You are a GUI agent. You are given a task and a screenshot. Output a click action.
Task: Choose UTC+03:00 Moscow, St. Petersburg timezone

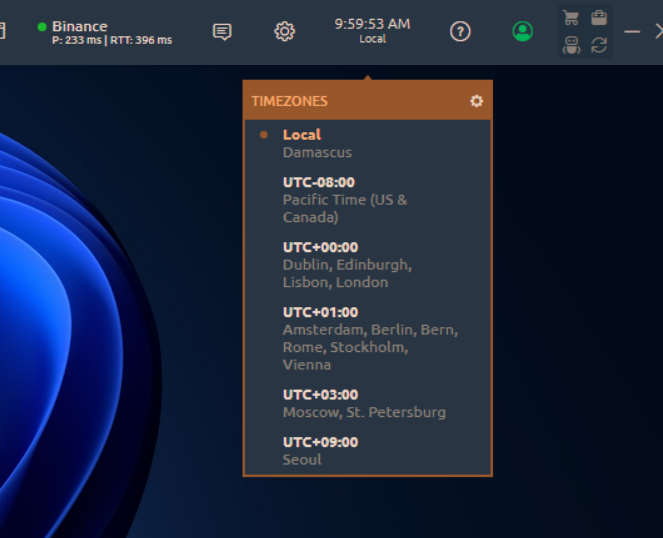tap(364, 403)
